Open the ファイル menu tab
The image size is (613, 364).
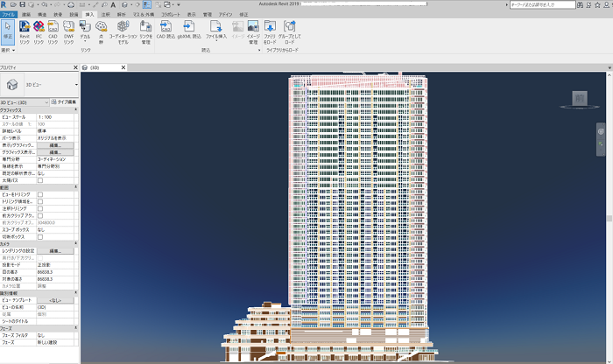[8, 15]
